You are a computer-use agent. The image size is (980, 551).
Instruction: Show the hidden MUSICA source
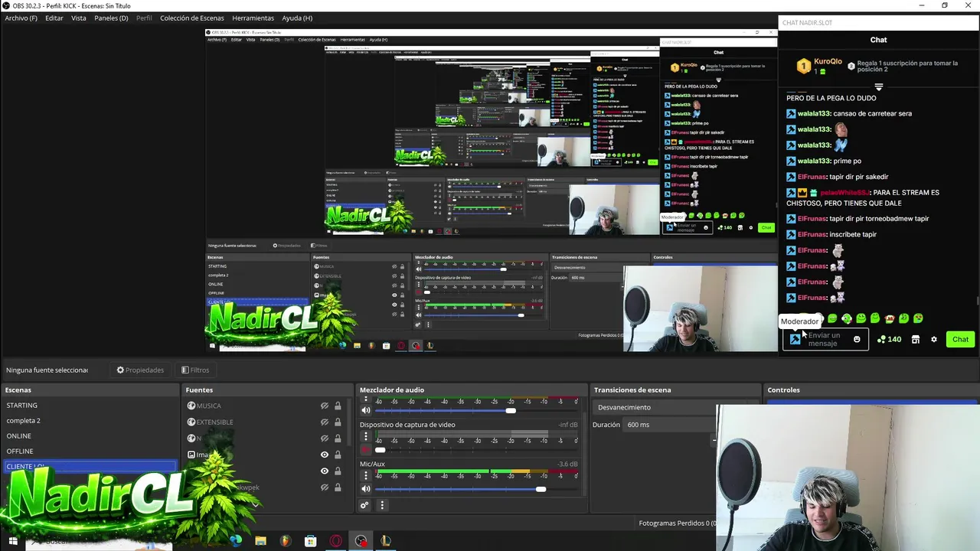(325, 406)
